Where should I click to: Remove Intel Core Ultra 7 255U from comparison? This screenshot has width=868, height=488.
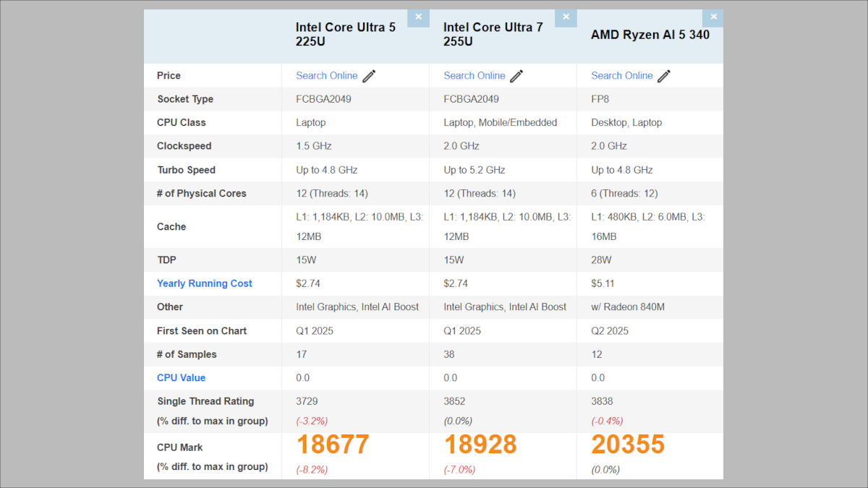[x=566, y=17]
